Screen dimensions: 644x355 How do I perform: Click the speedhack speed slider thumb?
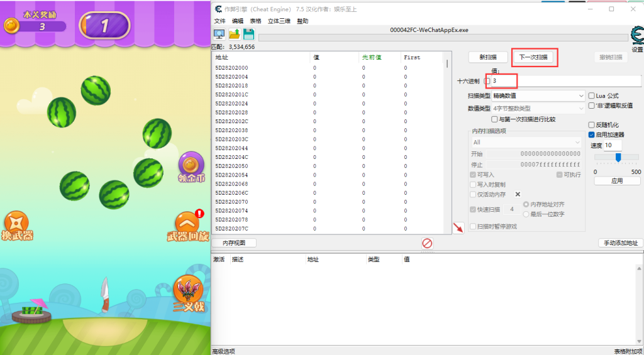(618, 158)
